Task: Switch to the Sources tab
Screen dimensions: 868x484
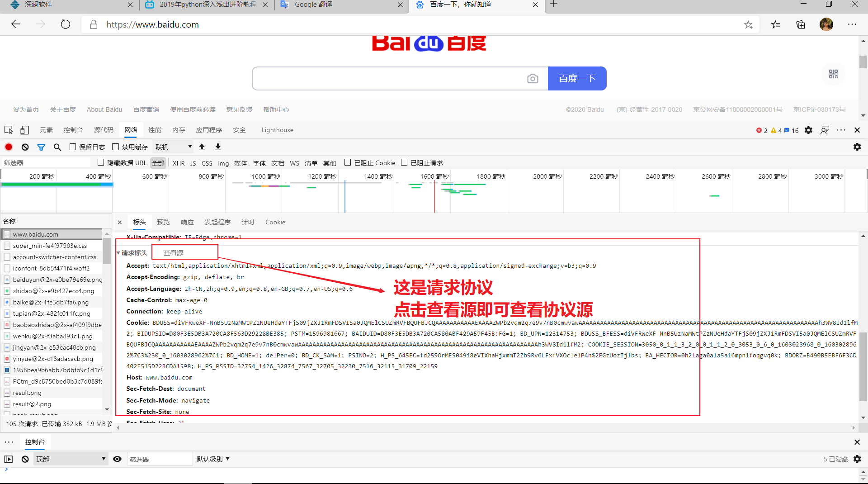Action: (104, 130)
